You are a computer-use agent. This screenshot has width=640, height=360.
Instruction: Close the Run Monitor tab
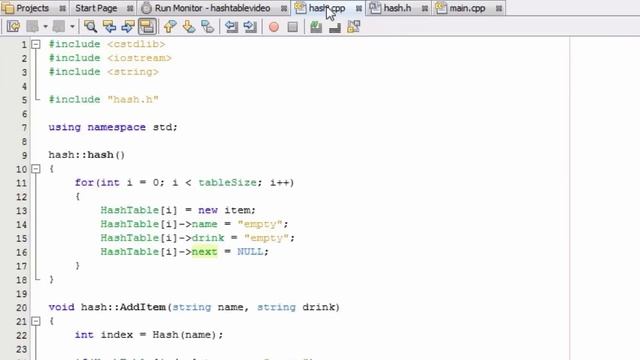[284, 8]
